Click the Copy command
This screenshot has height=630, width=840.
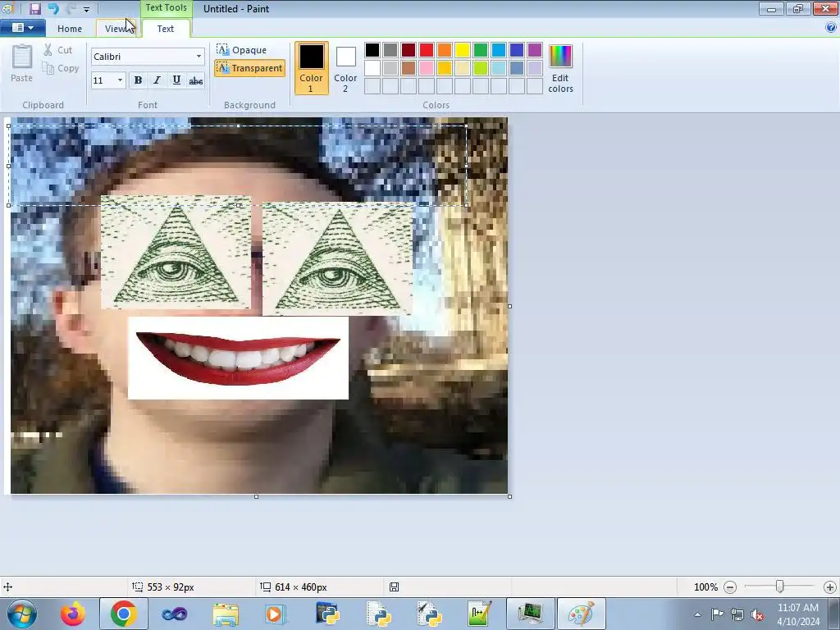61,68
